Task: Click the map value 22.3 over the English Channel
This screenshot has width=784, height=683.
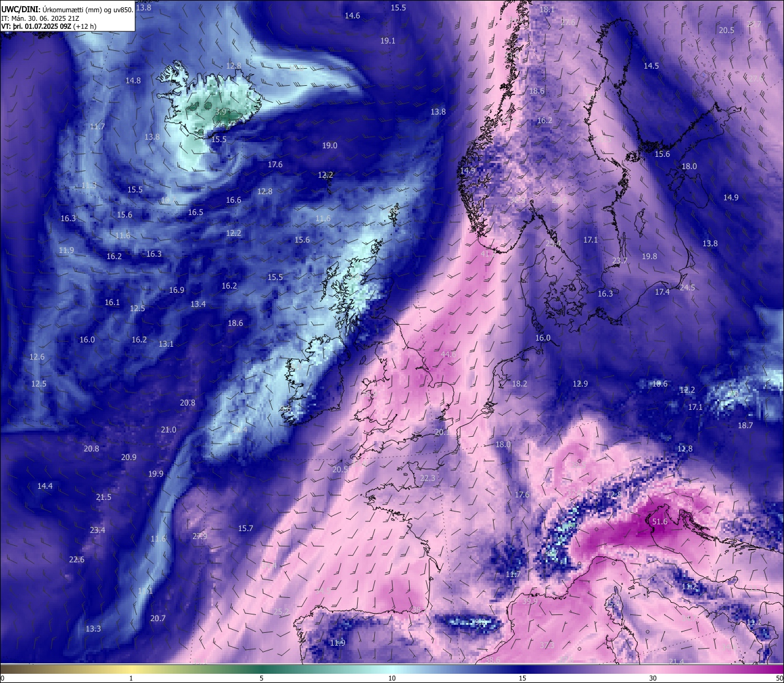Action: [428, 478]
